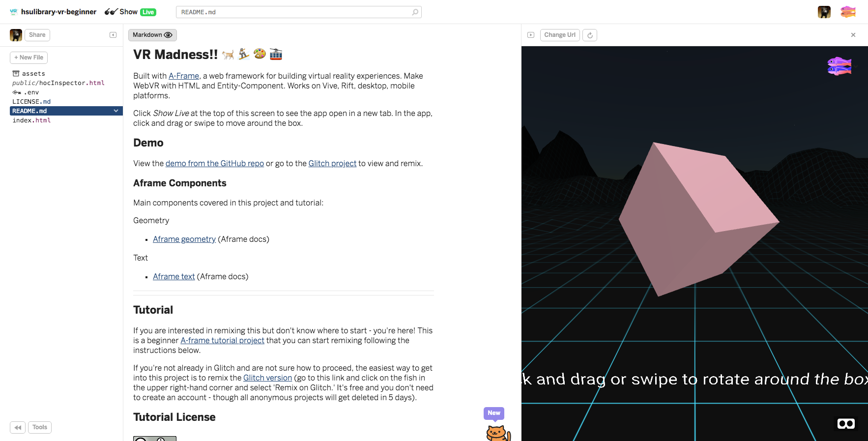
Task: Open the Tools menu button
Action: pyautogui.click(x=40, y=427)
